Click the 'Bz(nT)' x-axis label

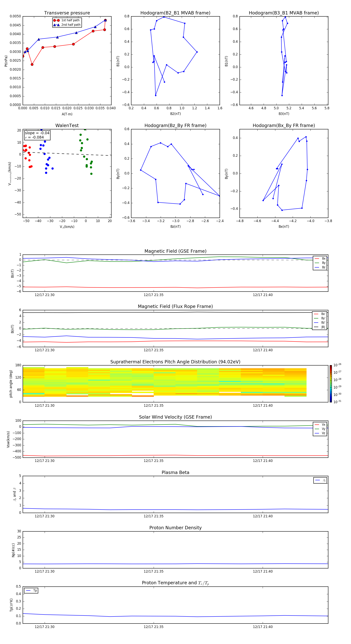click(x=175, y=227)
